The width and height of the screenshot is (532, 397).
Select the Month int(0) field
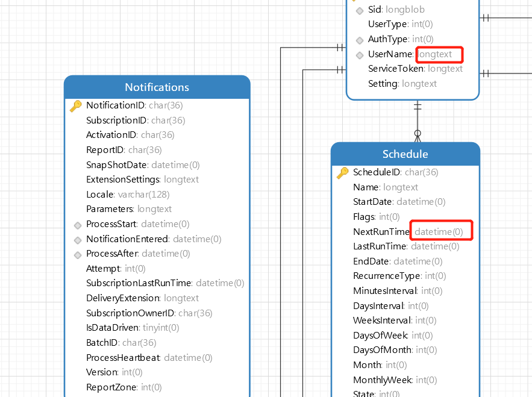pos(380,365)
